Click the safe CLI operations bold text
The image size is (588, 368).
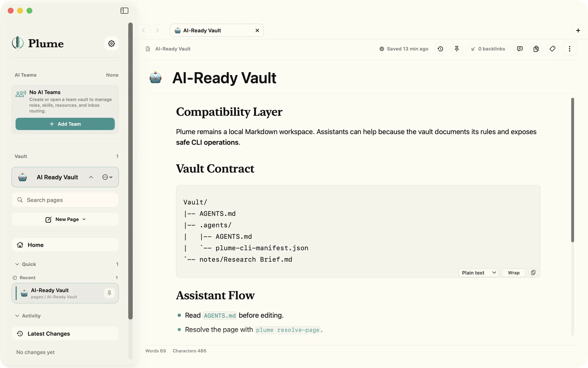pyautogui.click(x=207, y=142)
